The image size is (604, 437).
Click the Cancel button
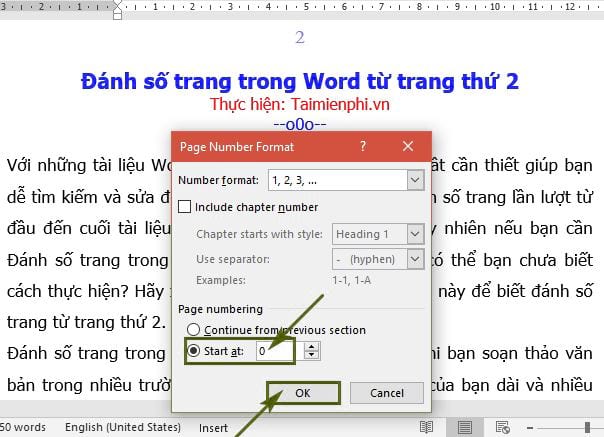[387, 393]
